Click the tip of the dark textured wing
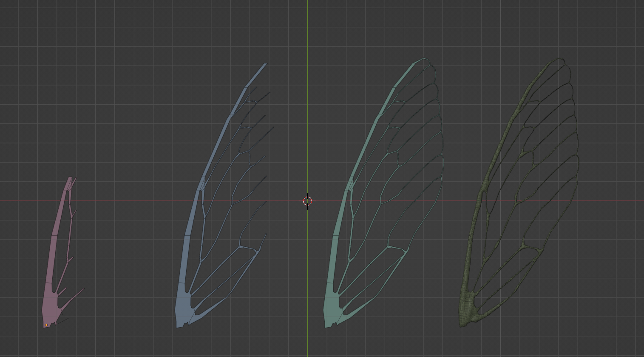This screenshot has height=357, width=644. (559, 57)
